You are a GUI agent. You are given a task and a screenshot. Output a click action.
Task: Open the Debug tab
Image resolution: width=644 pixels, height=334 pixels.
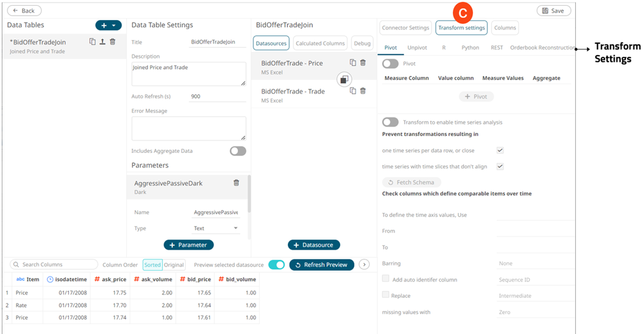coord(362,43)
